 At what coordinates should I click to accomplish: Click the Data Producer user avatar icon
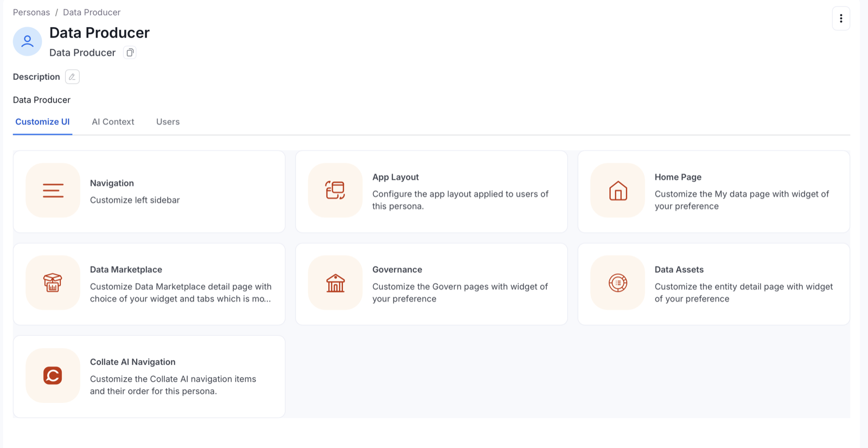tap(27, 41)
